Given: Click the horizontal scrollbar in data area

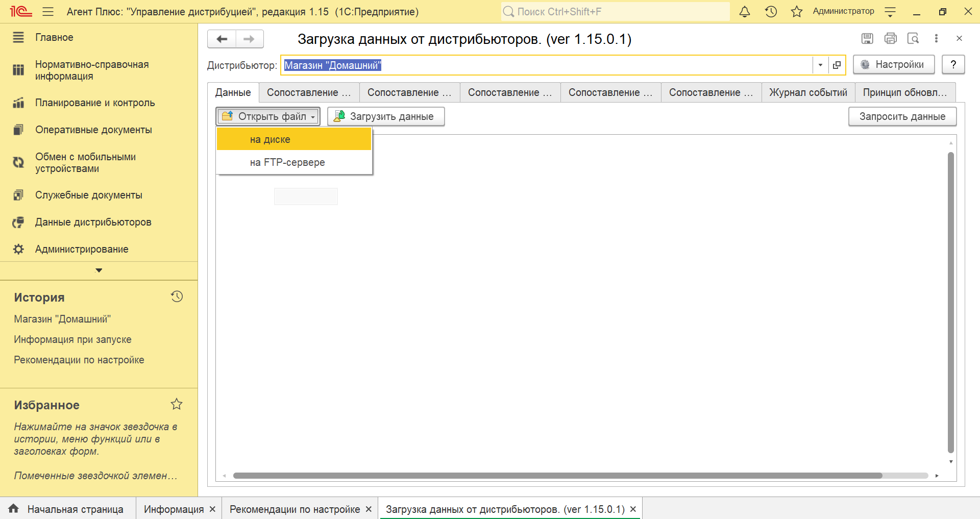Looking at the screenshot, I should [x=557, y=476].
